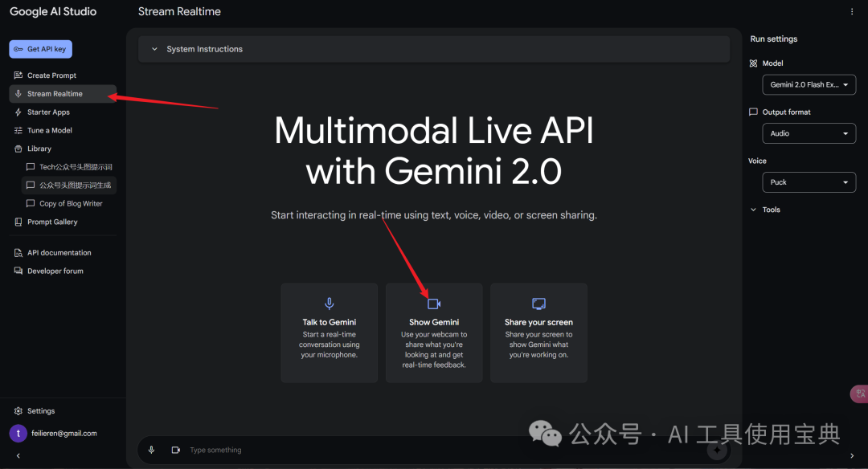Image resolution: width=868 pixels, height=469 pixels.
Task: Open the Tech公众号头图提示词 library prompt
Action: coord(69,166)
